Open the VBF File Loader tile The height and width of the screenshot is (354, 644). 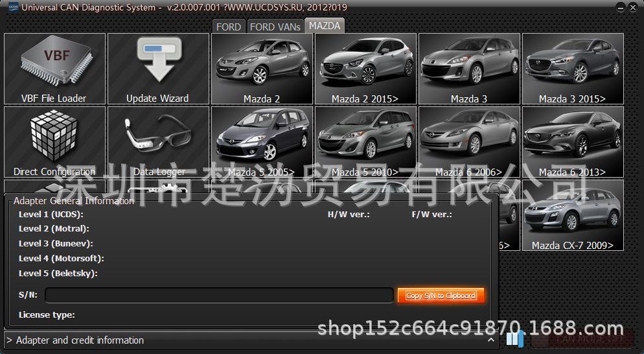[x=54, y=69]
